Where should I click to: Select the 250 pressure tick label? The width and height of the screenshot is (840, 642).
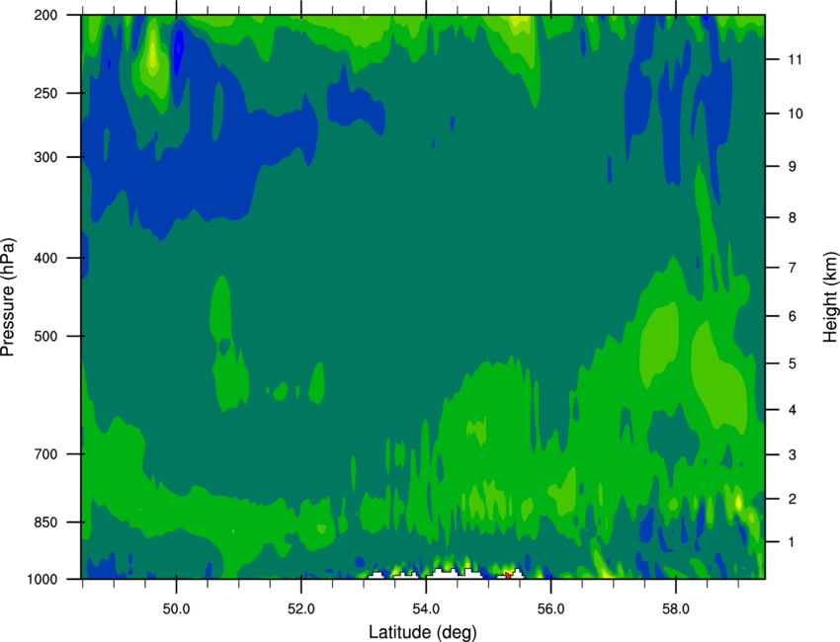coord(45,93)
